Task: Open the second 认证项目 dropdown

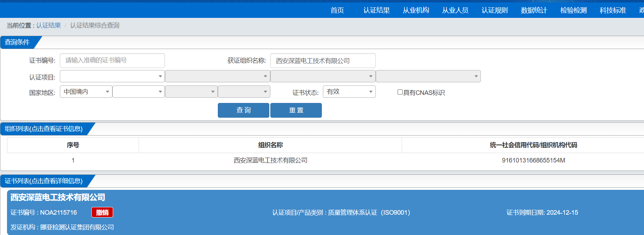Action: click(217, 76)
